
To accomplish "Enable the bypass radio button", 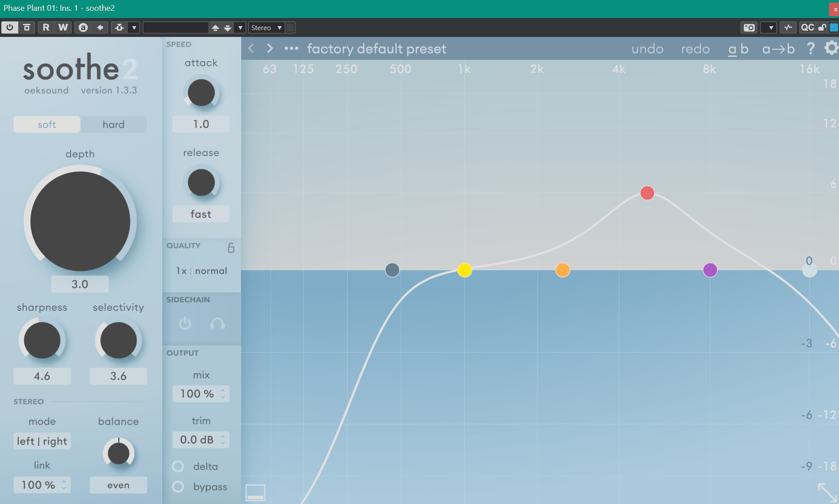I will [178, 486].
